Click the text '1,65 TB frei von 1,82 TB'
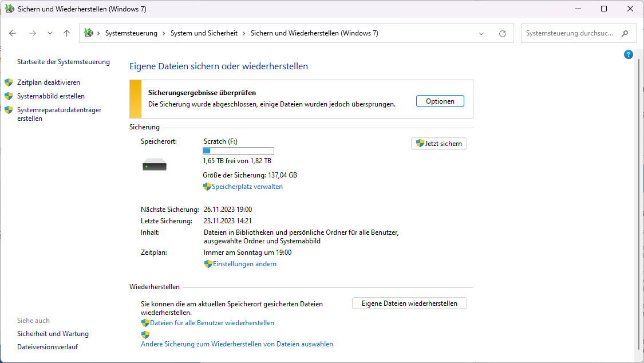The image size is (644, 363). pyautogui.click(x=237, y=160)
